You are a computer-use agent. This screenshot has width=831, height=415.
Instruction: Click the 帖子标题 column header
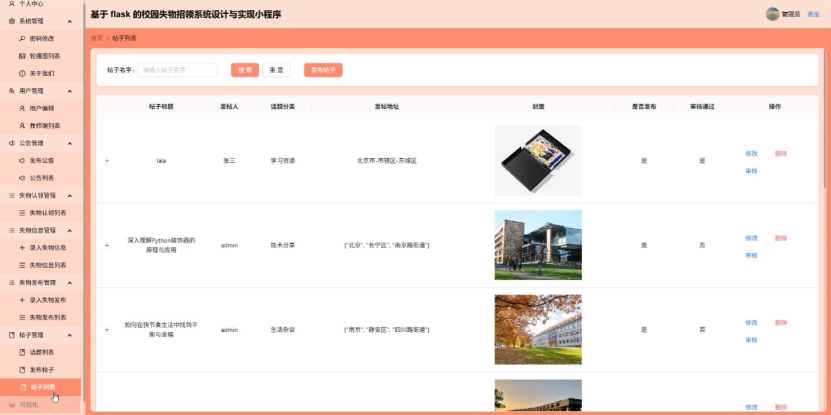161,107
